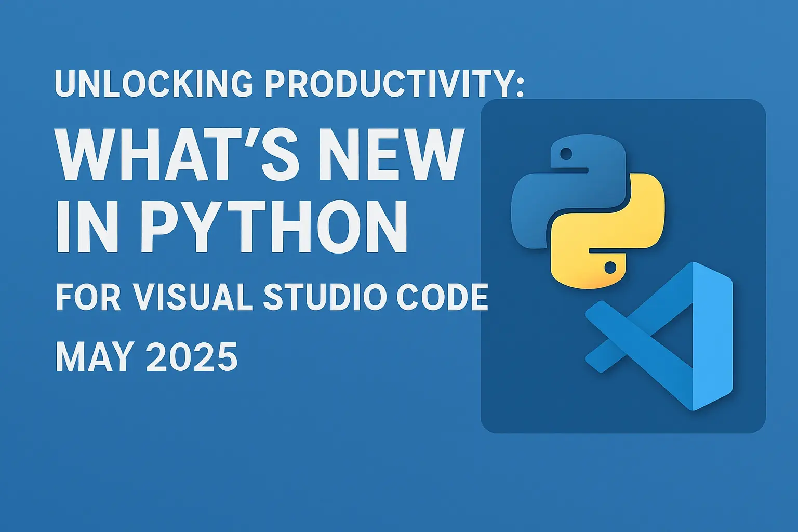Click the "2025" year text
Image resolution: width=798 pixels, height=532 pixels.
(x=192, y=356)
